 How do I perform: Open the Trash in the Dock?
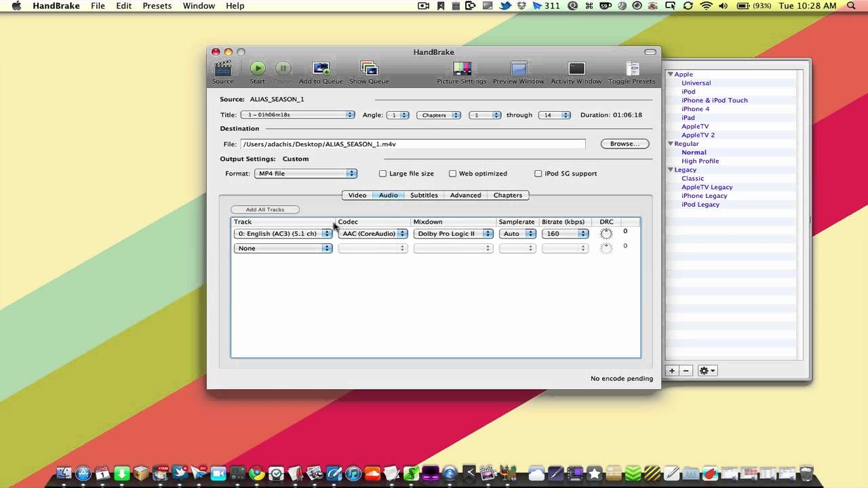pyautogui.click(x=806, y=473)
